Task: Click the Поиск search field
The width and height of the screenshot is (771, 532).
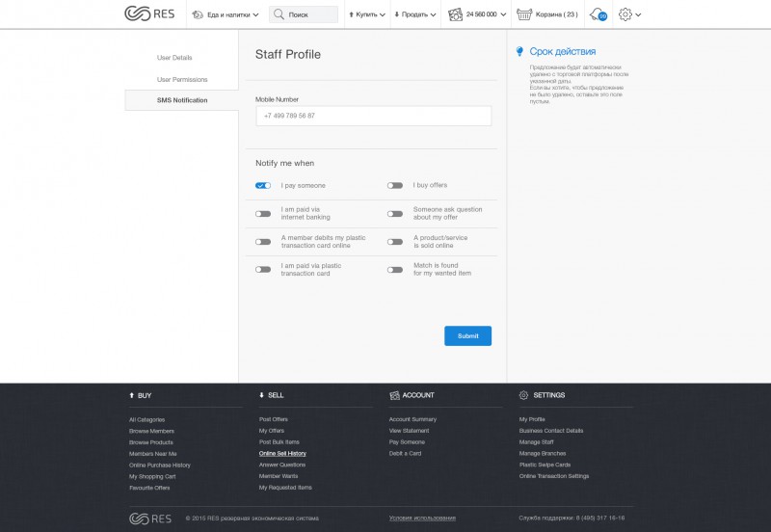Action: (x=304, y=14)
